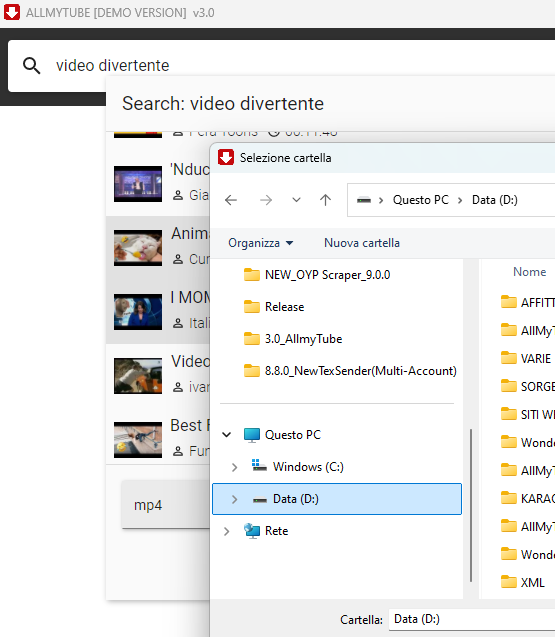Click the XML folder icon
This screenshot has height=637, width=555.
pyautogui.click(x=509, y=582)
